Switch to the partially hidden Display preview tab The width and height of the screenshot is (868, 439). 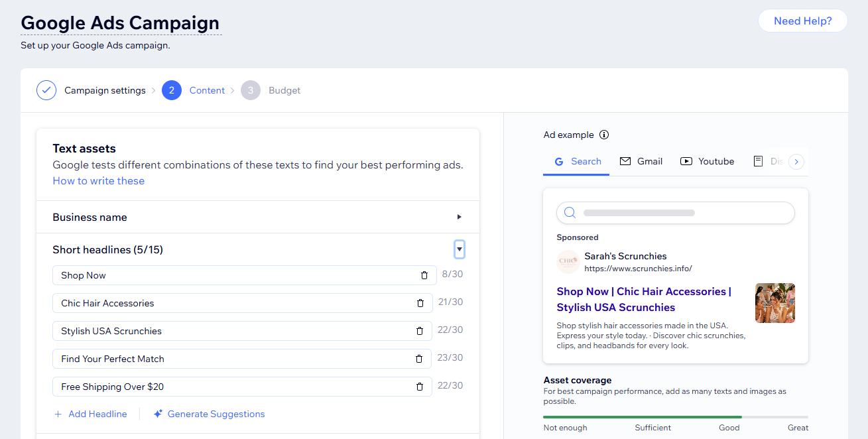(x=768, y=161)
